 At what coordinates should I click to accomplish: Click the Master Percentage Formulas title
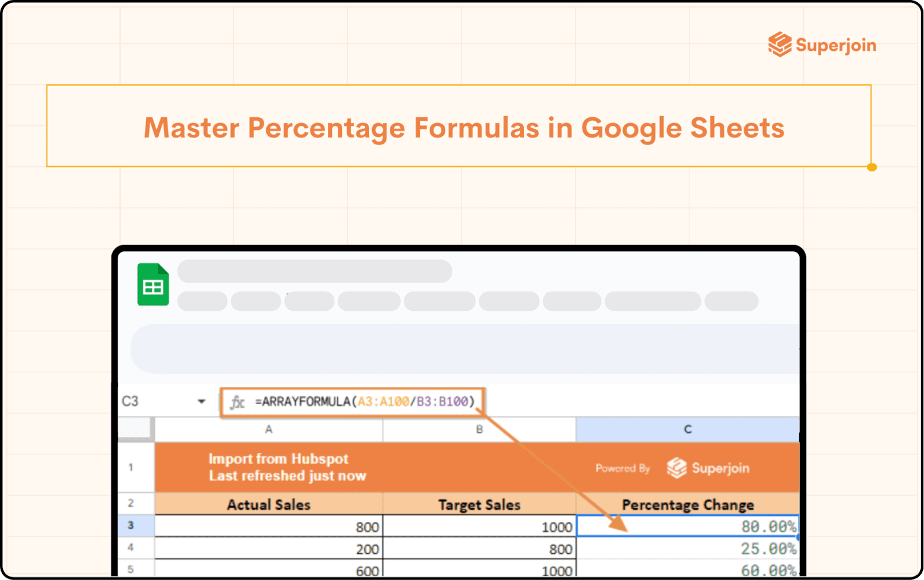[464, 128]
